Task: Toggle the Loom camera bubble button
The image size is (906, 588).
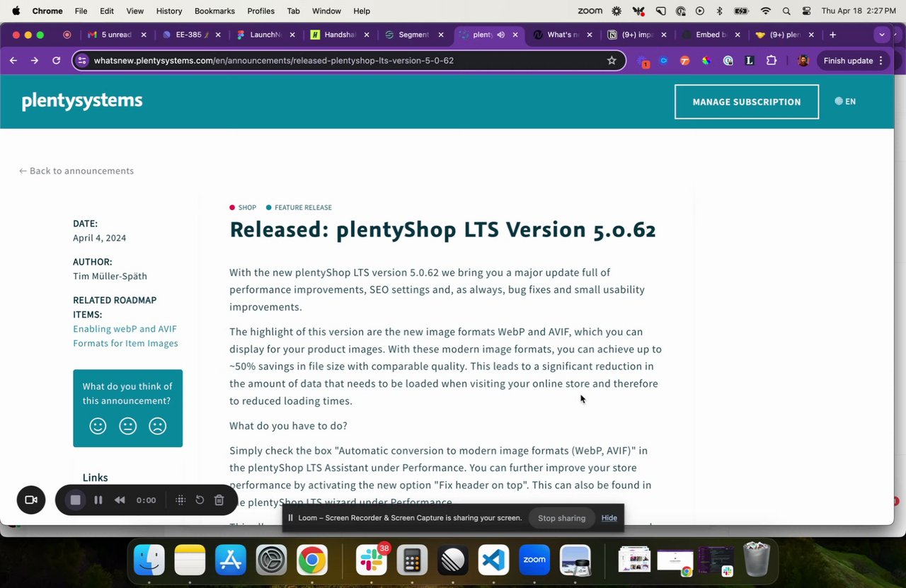Action: click(31, 500)
